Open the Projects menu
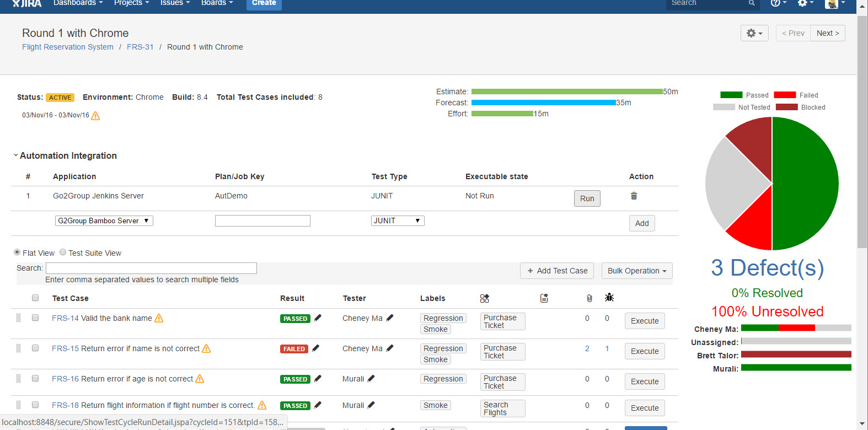 131,3
